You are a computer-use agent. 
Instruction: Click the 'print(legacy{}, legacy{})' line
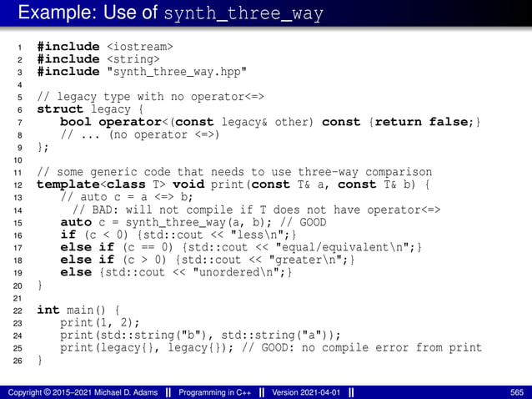point(271,348)
